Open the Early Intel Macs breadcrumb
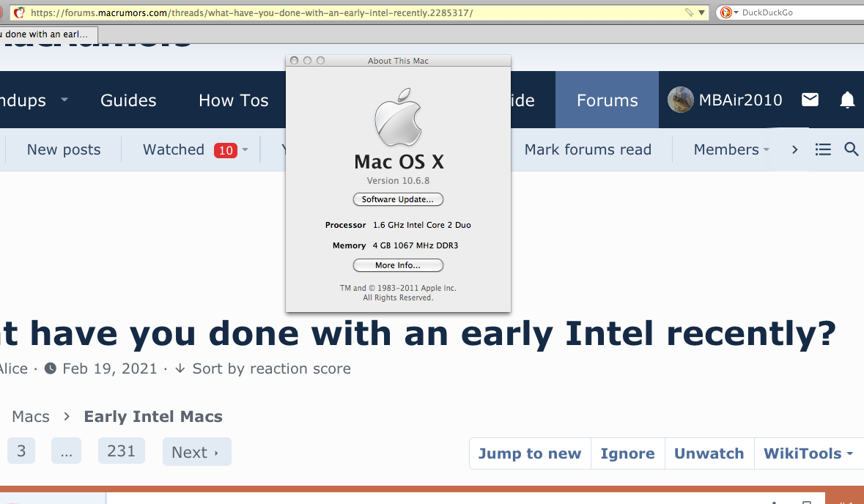This screenshot has height=504, width=864. point(153,416)
